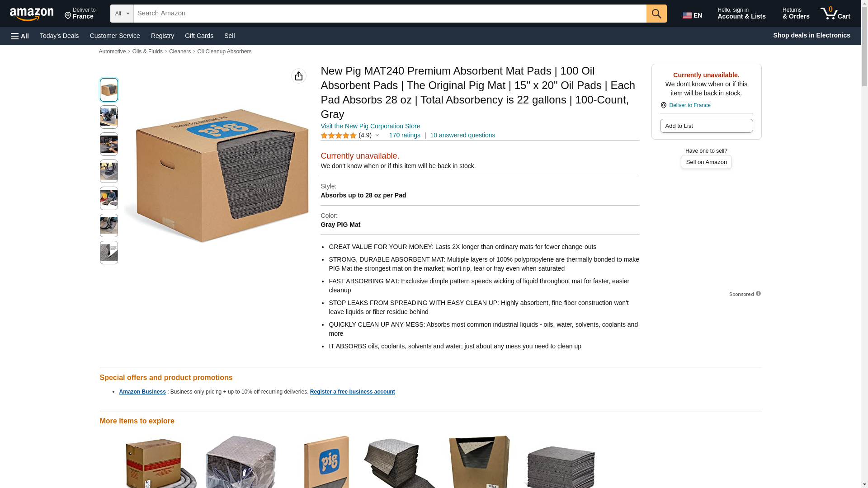
Task: Select the last product thumbnail
Action: click(108, 253)
